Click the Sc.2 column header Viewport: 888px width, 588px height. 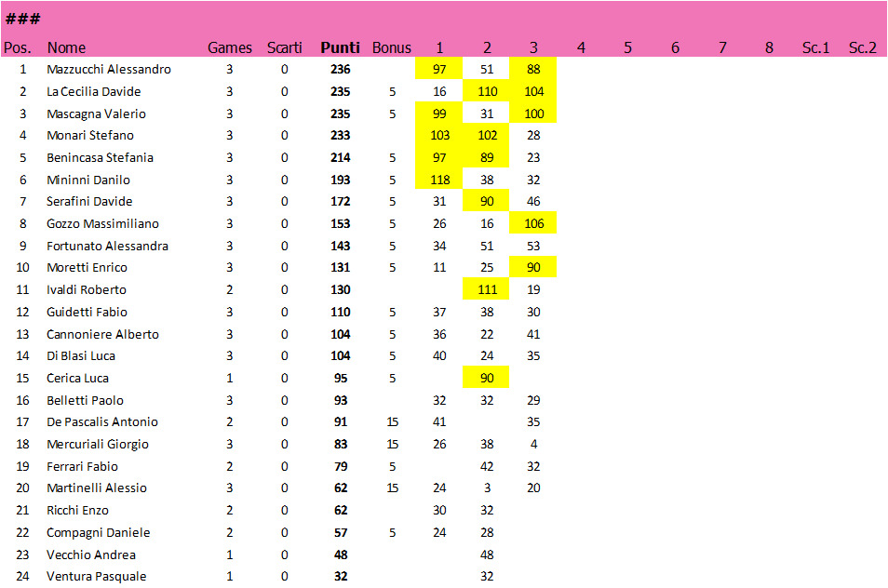(863, 47)
